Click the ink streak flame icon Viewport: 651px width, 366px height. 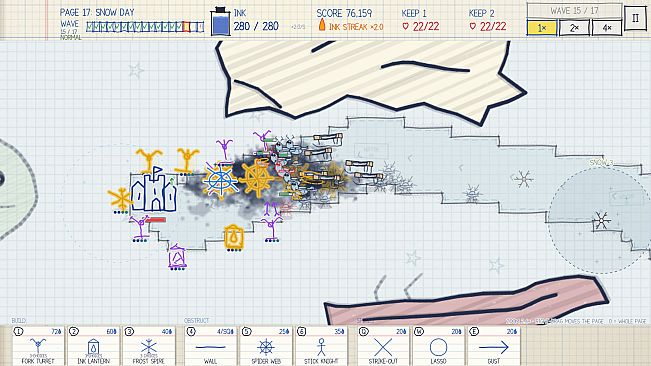[322, 25]
